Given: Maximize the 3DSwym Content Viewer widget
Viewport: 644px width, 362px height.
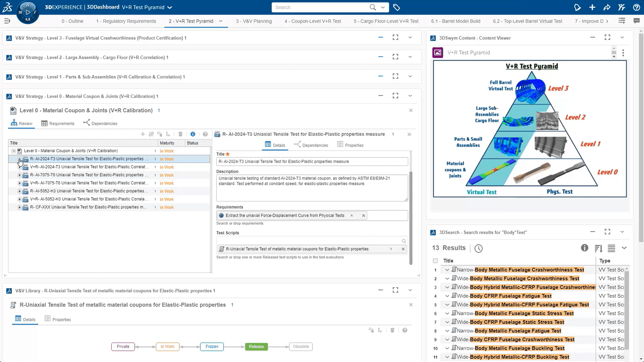Looking at the screenshot, I should click(607, 37).
